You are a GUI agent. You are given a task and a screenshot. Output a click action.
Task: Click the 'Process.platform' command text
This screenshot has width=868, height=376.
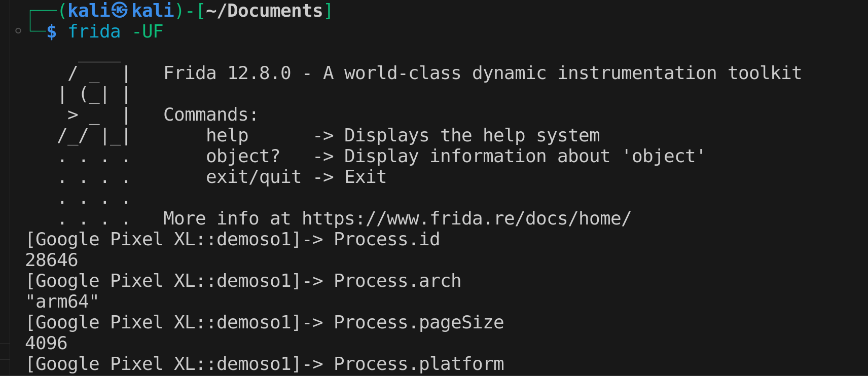[419, 364]
